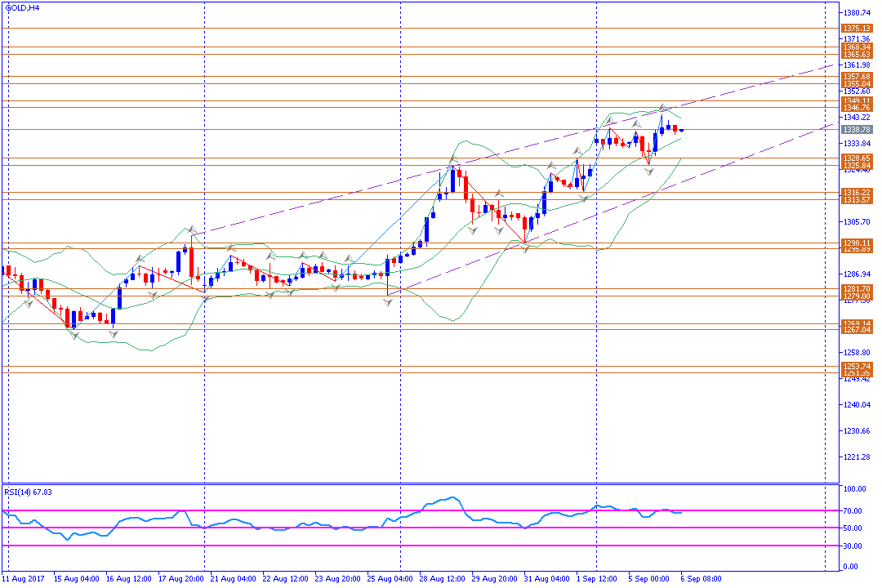Viewport: 882px width, 588px height.
Task: Click the 6 Sep 08:00 time label
Action: [x=701, y=579]
